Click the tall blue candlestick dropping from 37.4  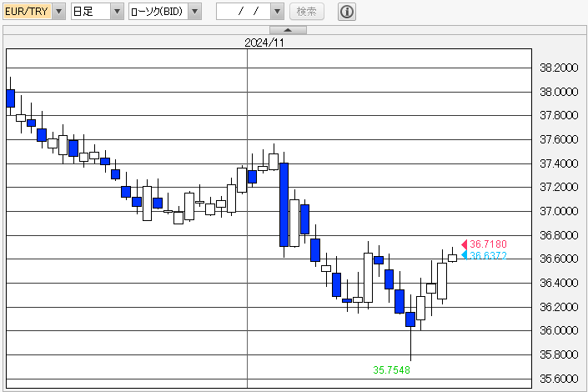284,204
